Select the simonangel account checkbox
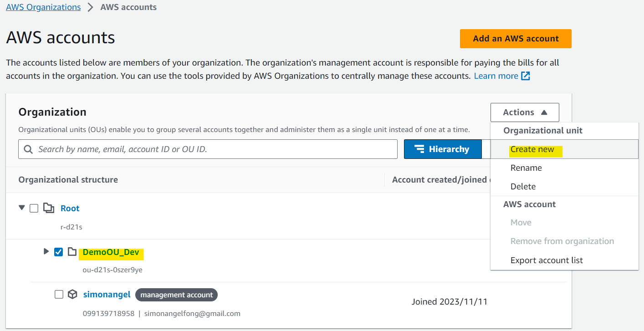Image resolution: width=644 pixels, height=331 pixels. click(59, 295)
